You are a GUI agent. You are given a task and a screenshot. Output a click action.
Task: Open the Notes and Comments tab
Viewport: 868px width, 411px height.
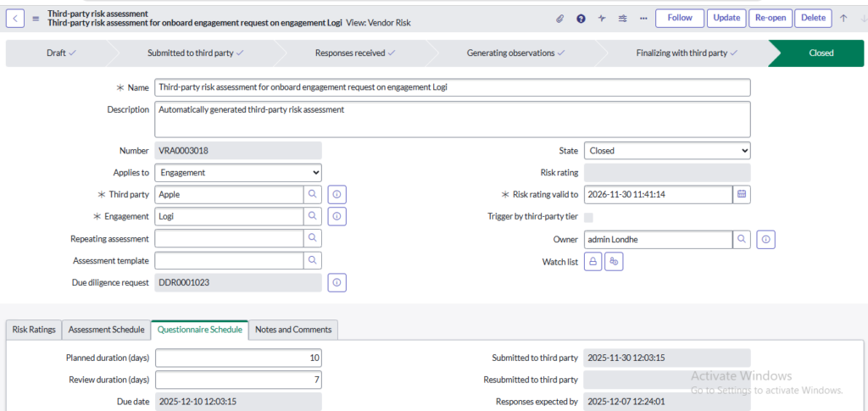point(294,330)
